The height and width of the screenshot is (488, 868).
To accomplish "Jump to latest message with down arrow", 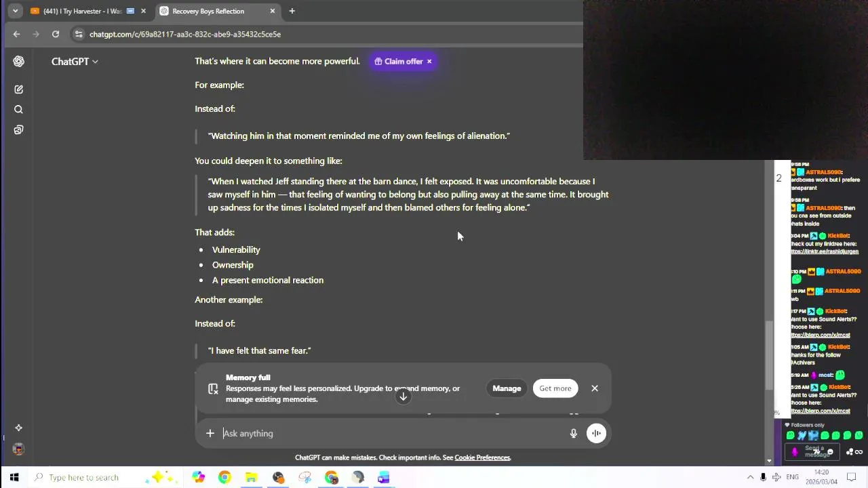I will point(403,396).
